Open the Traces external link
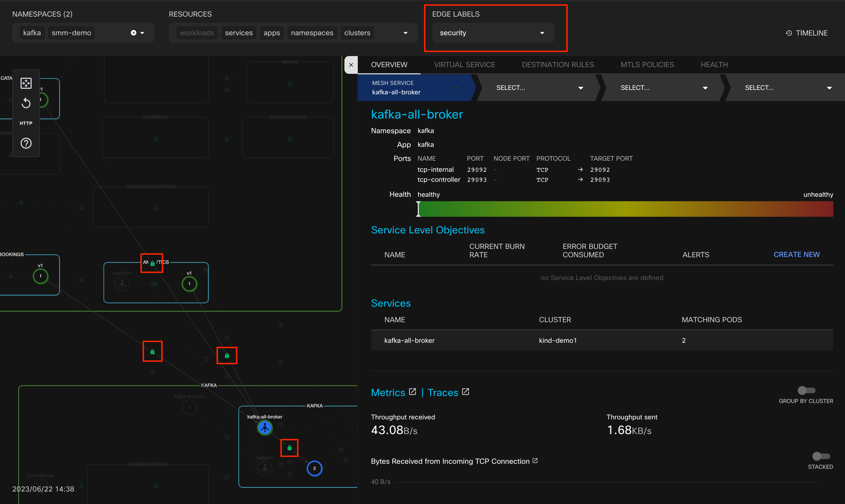 (443, 393)
